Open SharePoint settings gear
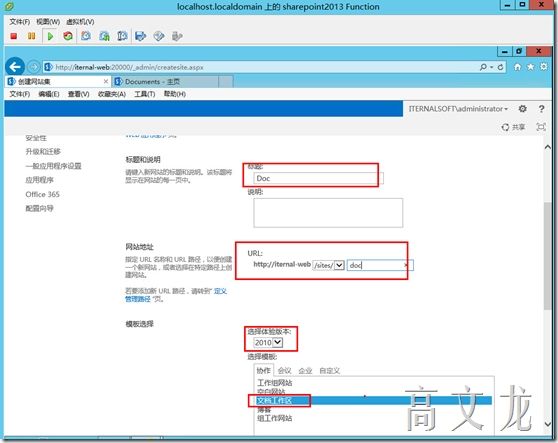 522,109
